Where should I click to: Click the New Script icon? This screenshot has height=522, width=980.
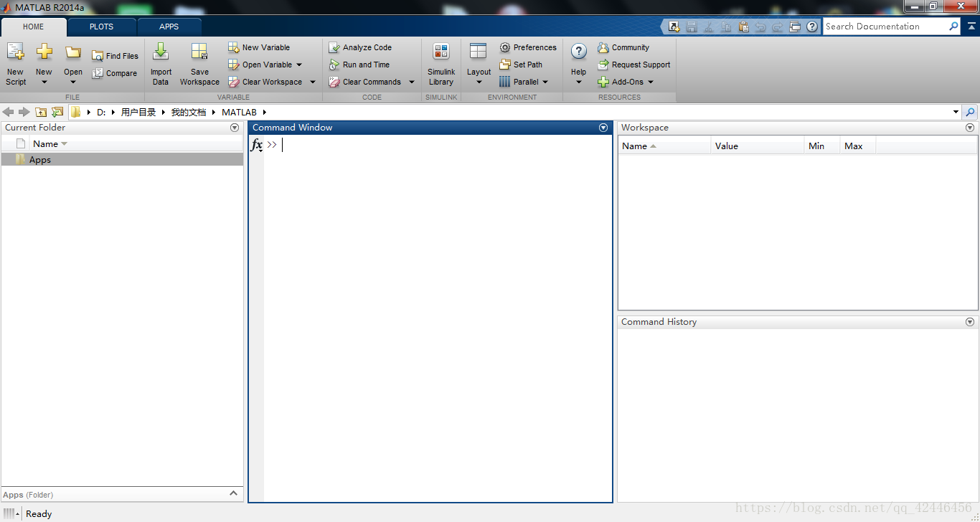coord(15,53)
